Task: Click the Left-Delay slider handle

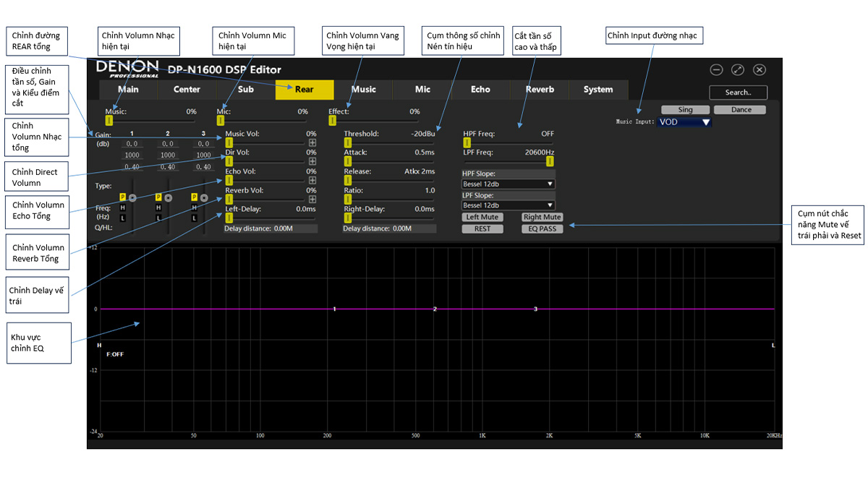Action: [x=229, y=218]
